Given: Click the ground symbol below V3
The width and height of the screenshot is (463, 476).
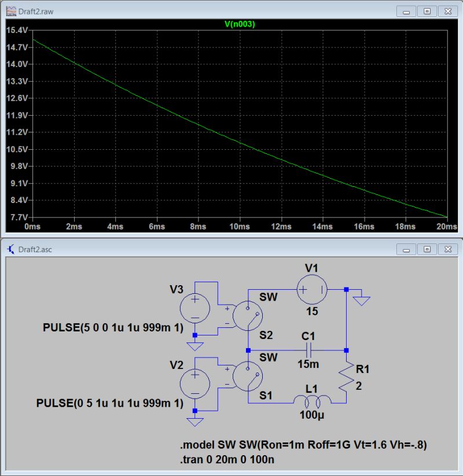Looking at the screenshot, I should 195,348.
